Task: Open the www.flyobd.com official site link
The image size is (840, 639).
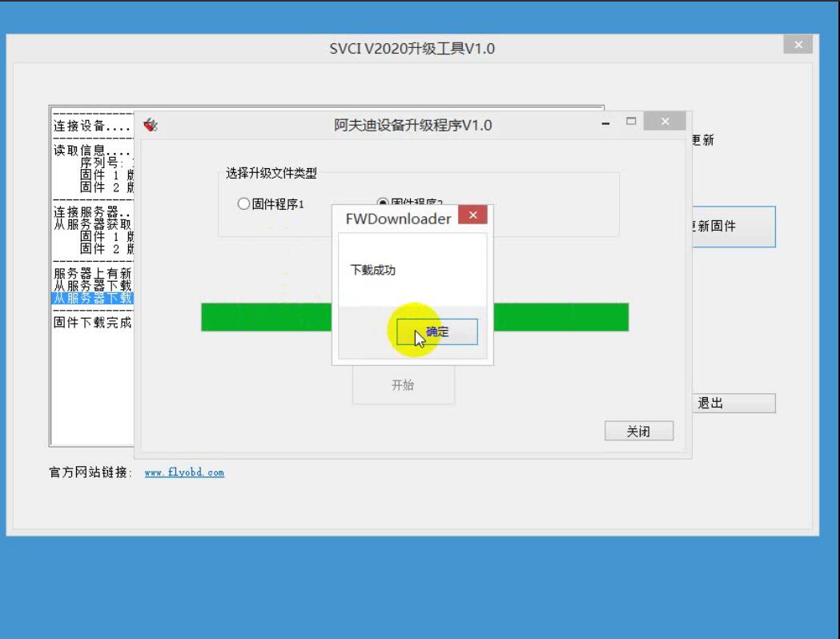Action: (184, 472)
